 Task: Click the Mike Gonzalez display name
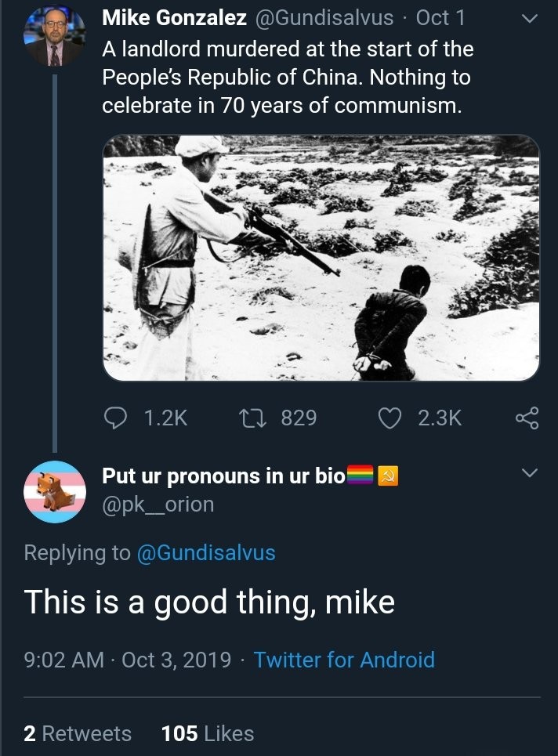(175, 19)
